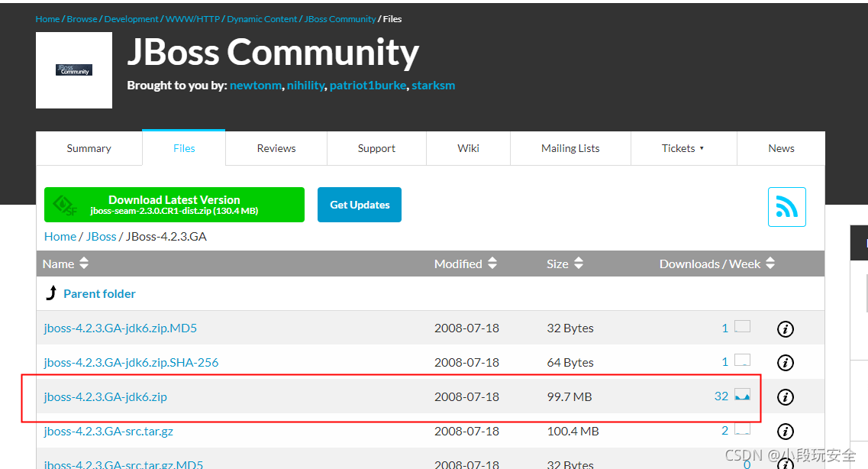Click the 64 Bytes size cell

(x=570, y=363)
